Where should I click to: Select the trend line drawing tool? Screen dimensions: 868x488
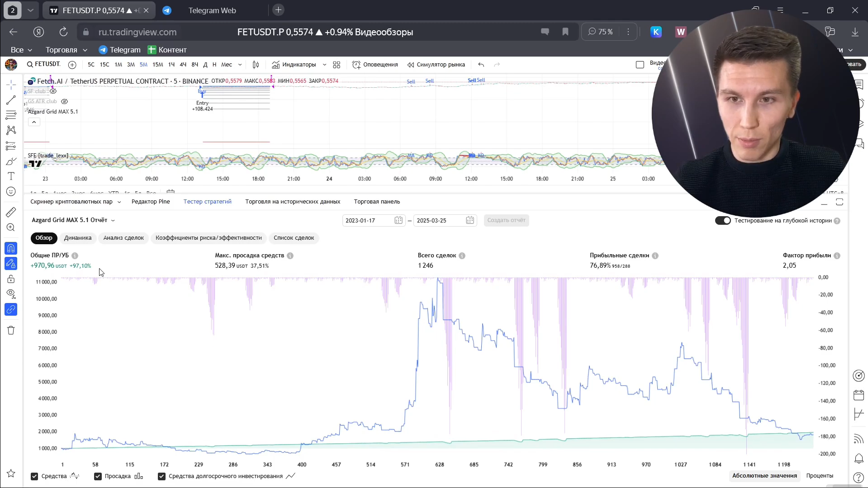point(11,100)
